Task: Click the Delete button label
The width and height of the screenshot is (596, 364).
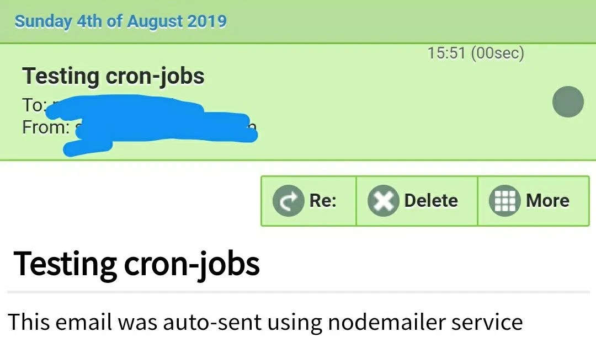Action: [431, 200]
